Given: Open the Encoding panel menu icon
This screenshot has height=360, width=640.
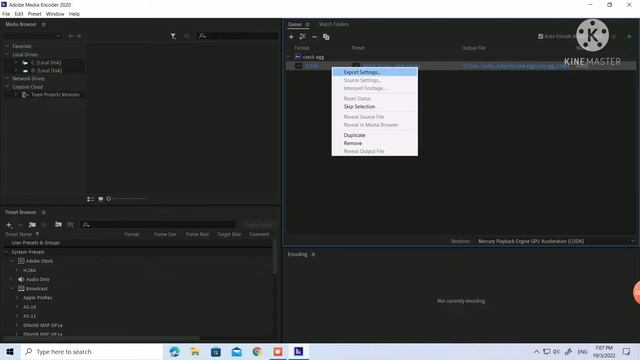Looking at the screenshot, I should [313, 254].
